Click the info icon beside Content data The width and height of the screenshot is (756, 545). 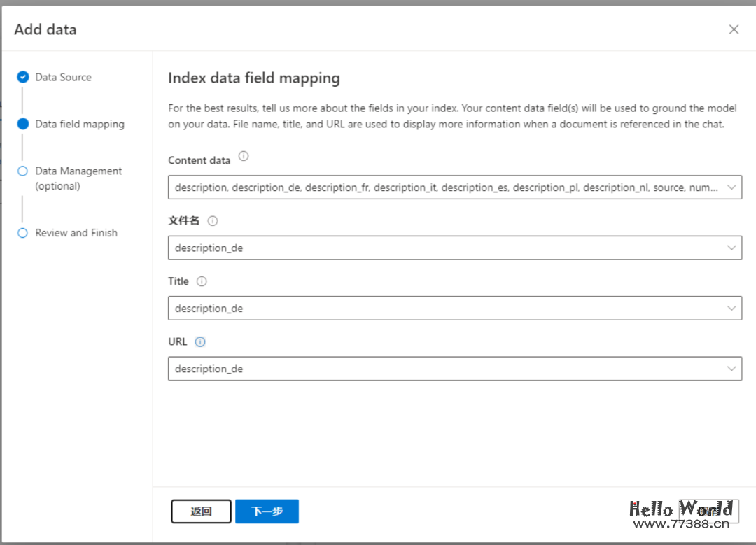[244, 157]
